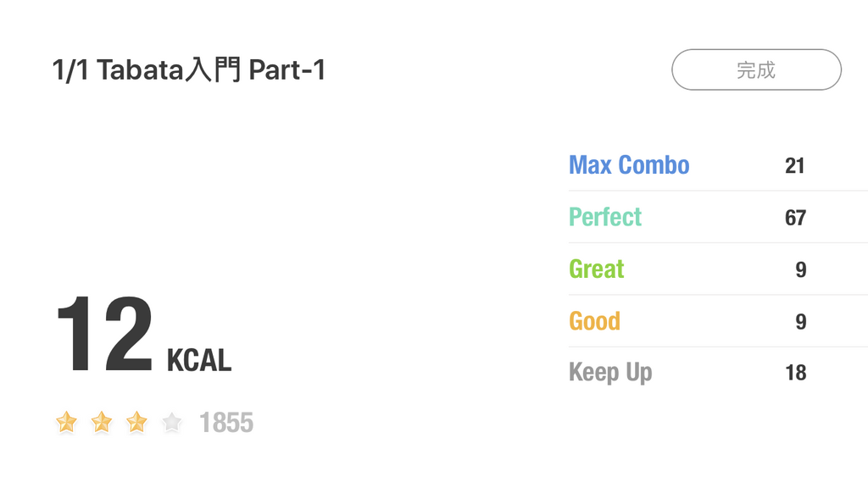Select the Keep Up label

(610, 372)
